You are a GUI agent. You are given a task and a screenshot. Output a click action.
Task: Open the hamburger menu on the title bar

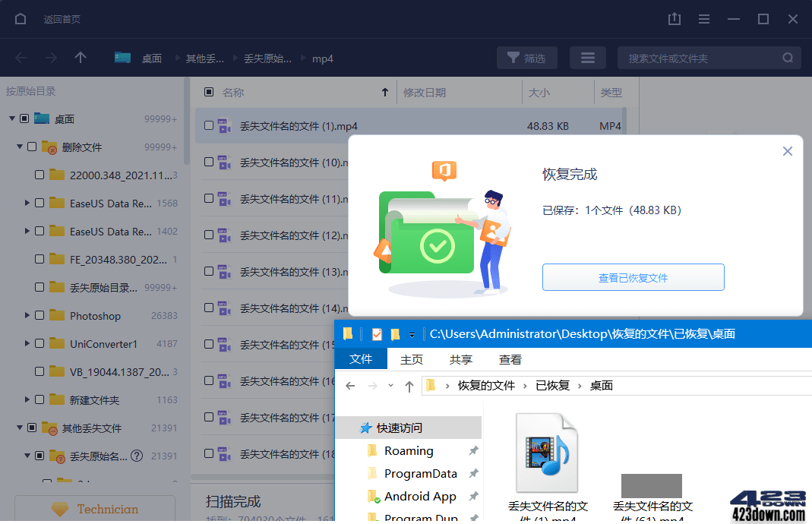[703, 19]
